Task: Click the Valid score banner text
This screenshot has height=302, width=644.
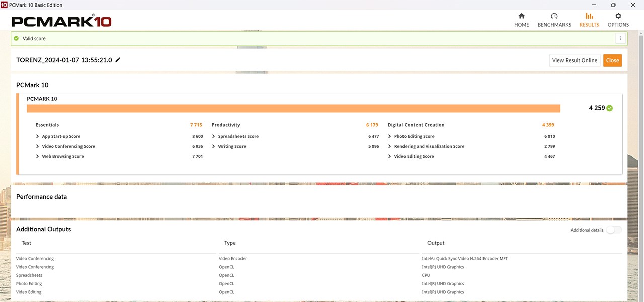Action: (x=34, y=38)
